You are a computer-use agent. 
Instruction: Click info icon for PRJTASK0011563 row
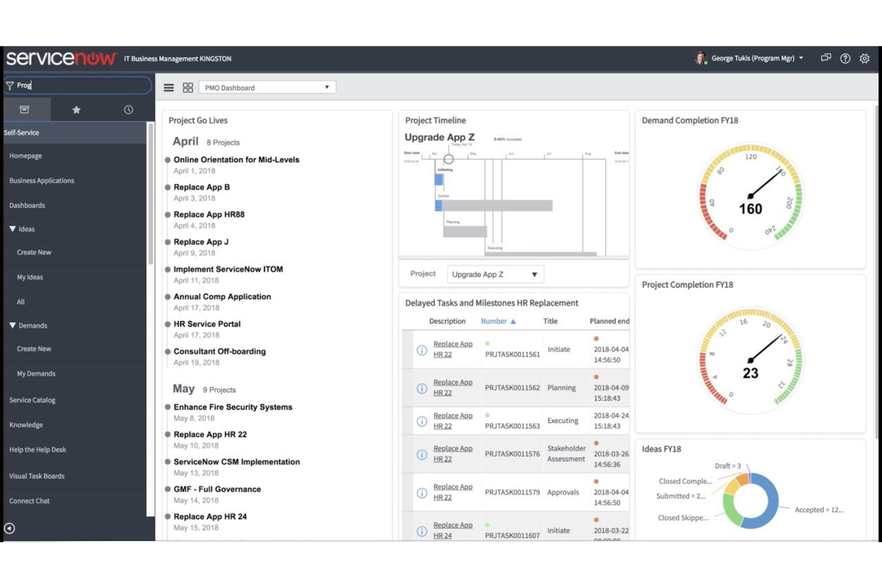click(421, 421)
